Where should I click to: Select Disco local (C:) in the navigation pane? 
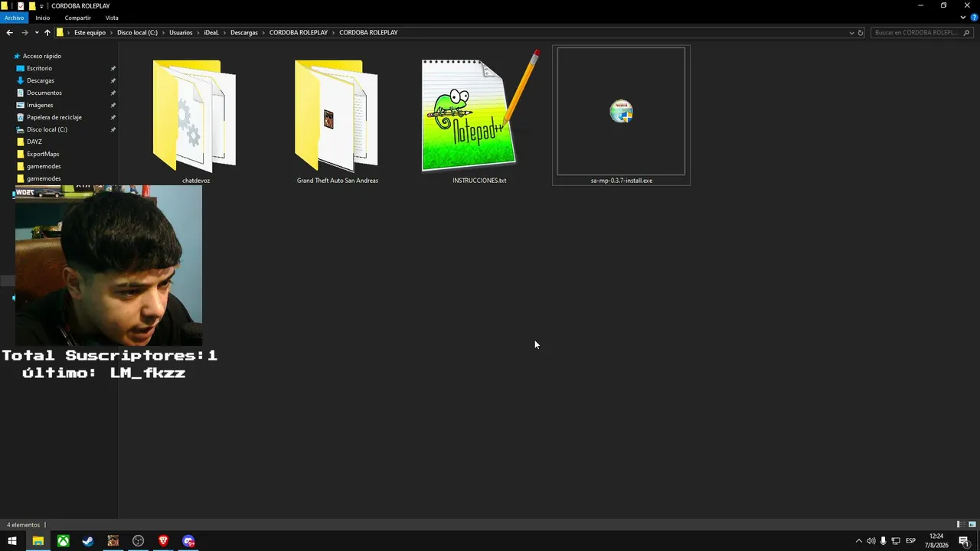point(47,129)
